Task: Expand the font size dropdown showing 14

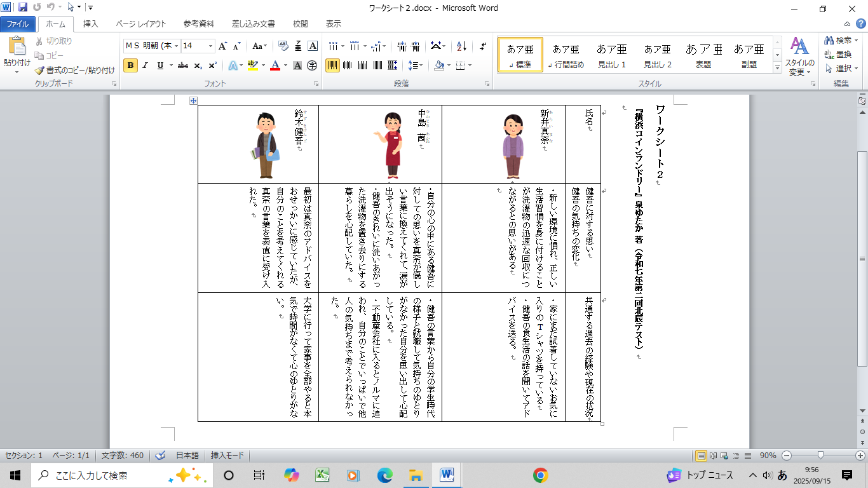Action: 210,46
